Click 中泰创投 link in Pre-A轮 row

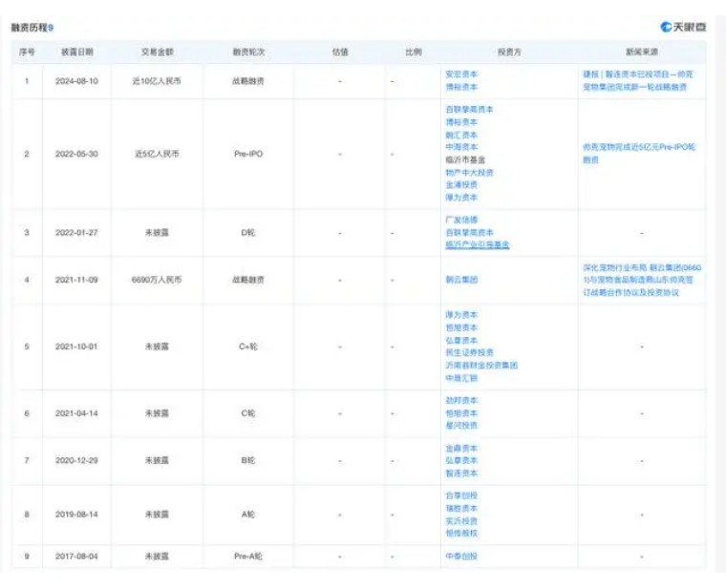pyautogui.click(x=461, y=556)
